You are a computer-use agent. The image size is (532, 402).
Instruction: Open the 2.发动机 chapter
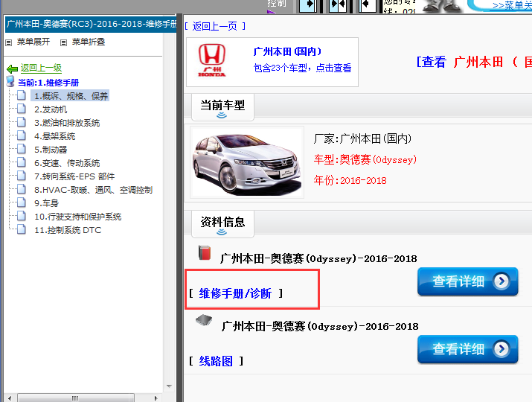point(51,109)
